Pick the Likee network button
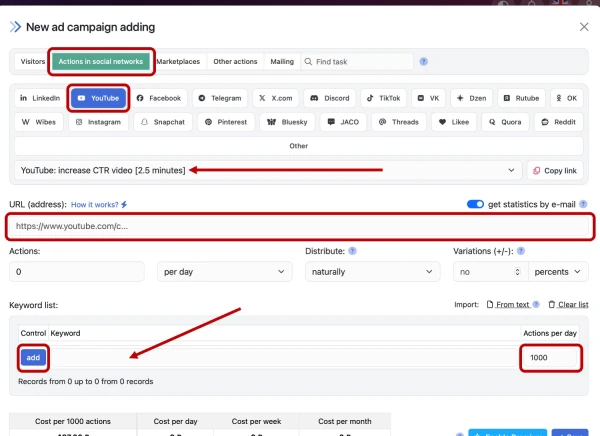This screenshot has width=600, height=436. [454, 122]
